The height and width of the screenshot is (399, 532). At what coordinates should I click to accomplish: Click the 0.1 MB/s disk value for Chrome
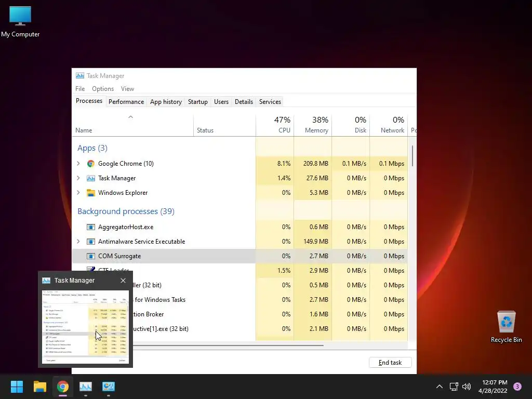click(x=351, y=164)
